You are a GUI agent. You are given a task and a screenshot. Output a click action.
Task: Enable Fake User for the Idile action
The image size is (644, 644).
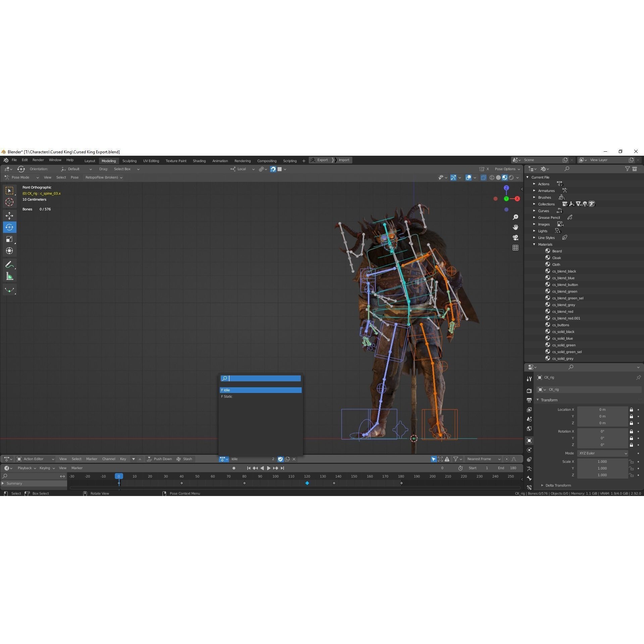pyautogui.click(x=280, y=459)
